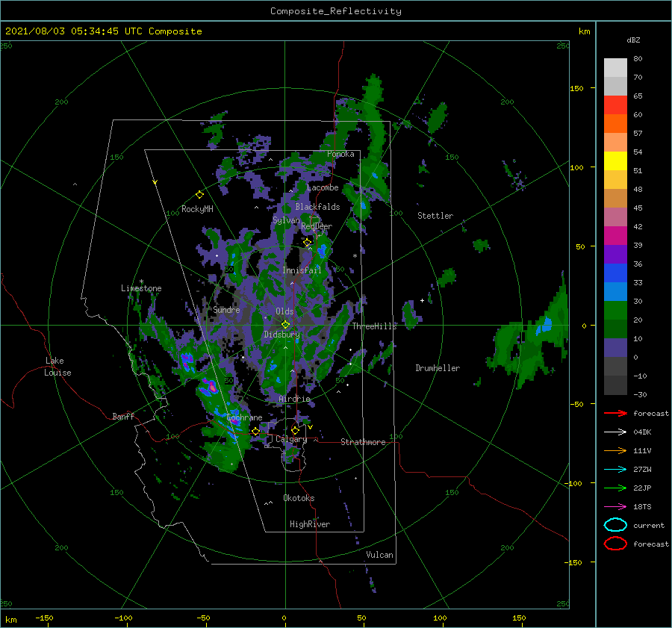Viewport: 672px width, 628px height.
Task: Pick the light gray swatch beside 80 dBZ
Action: click(615, 68)
